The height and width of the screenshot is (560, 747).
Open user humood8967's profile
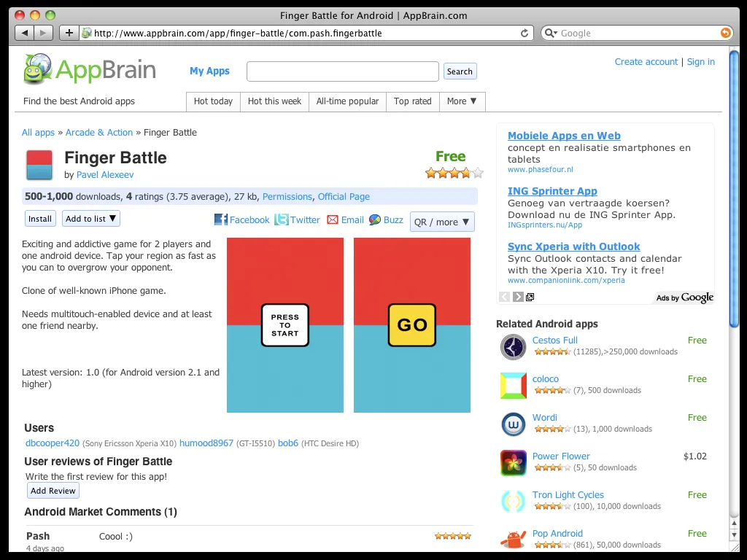(206, 443)
